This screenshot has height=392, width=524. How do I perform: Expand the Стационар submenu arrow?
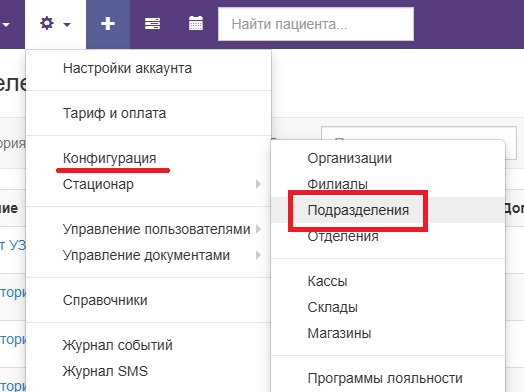[x=258, y=184]
